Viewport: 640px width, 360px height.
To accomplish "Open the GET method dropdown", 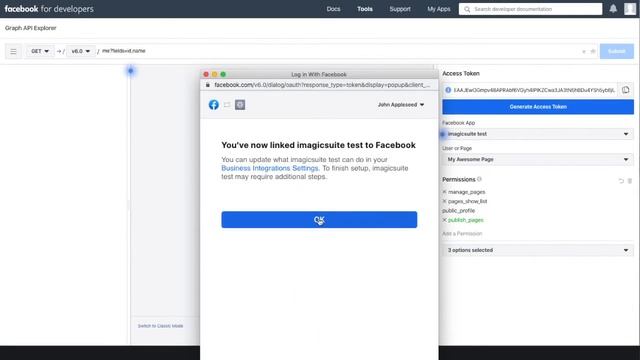I will (x=40, y=51).
